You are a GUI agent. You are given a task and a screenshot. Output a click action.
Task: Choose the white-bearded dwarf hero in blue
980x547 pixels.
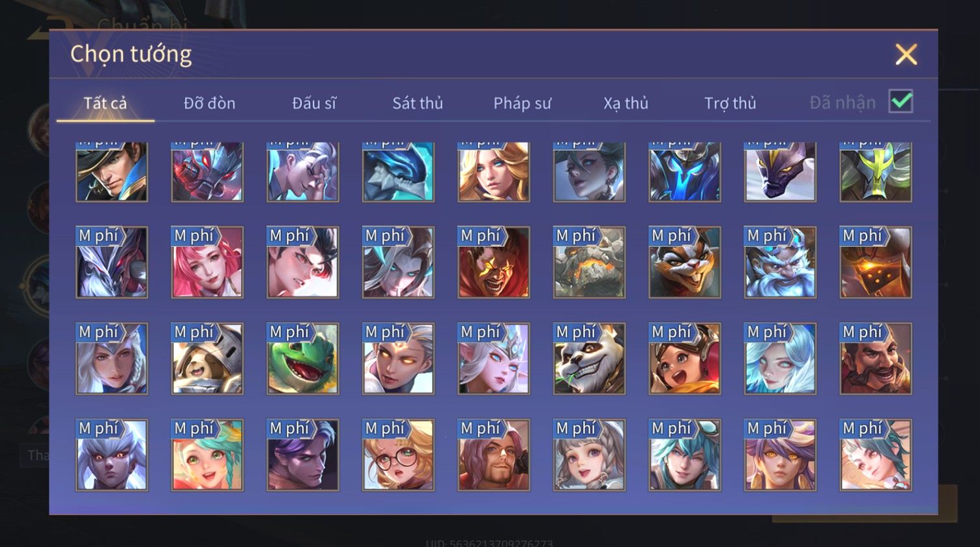tap(781, 262)
